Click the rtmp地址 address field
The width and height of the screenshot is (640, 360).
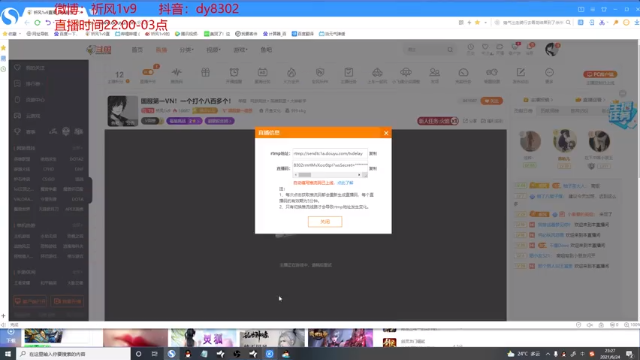tap(330, 153)
